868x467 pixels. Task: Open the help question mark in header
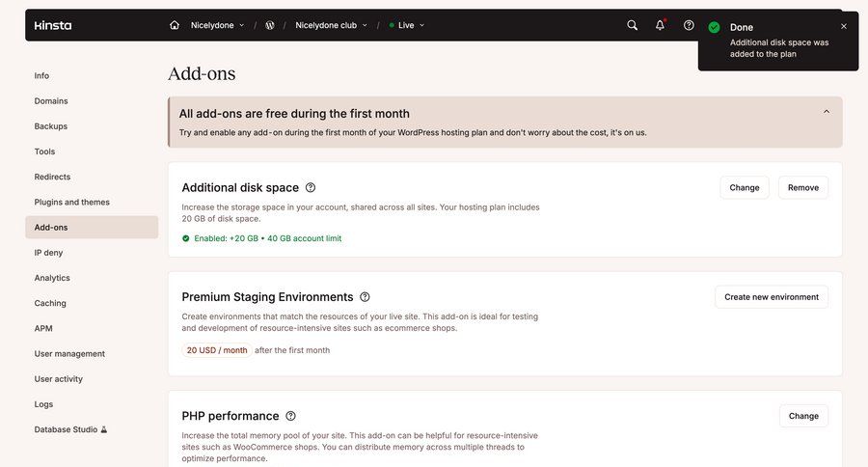(x=689, y=25)
